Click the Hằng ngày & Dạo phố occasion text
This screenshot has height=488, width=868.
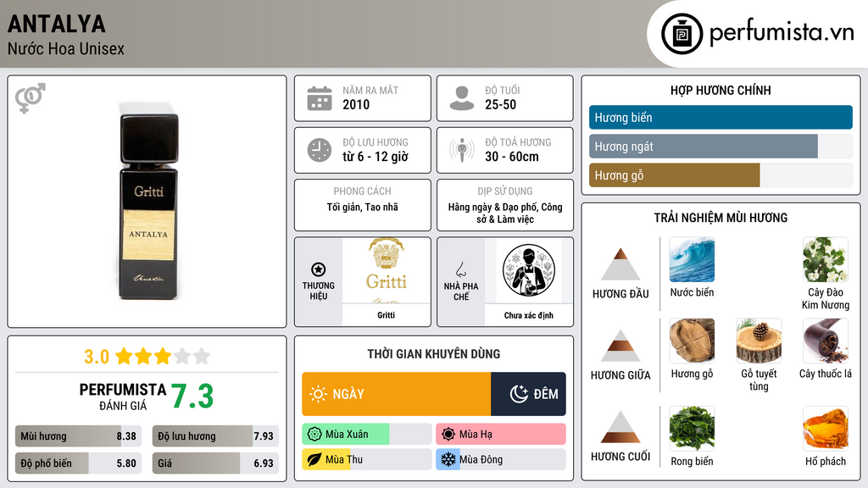pyautogui.click(x=505, y=213)
